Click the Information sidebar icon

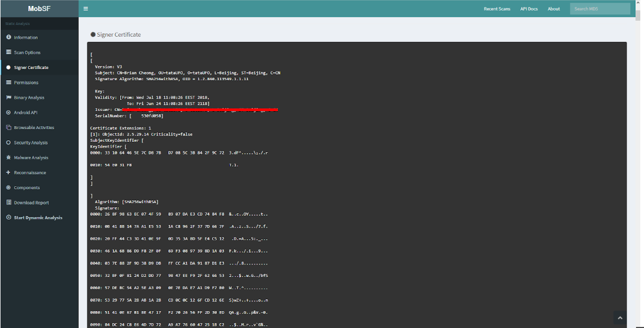pyautogui.click(x=9, y=37)
